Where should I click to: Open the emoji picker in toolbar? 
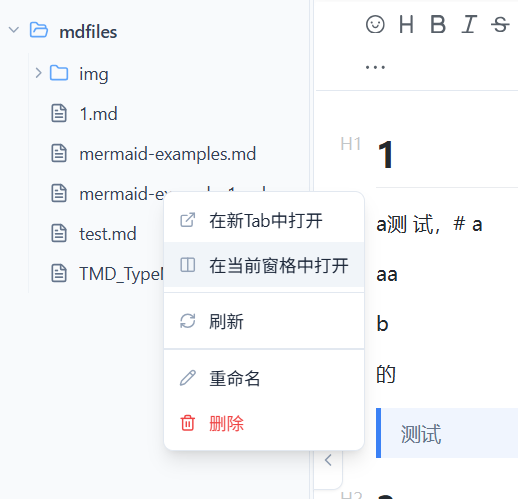[375, 24]
